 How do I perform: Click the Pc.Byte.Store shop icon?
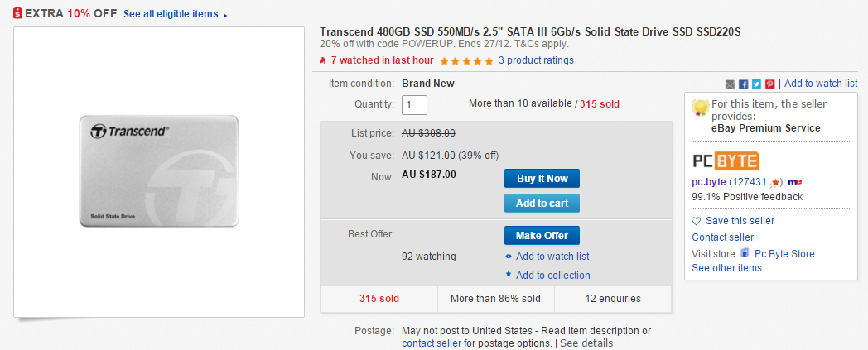pyautogui.click(x=745, y=254)
